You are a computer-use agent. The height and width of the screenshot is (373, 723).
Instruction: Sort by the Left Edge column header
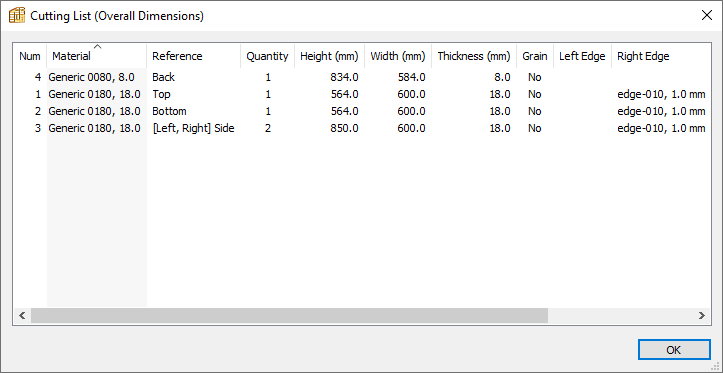click(582, 56)
